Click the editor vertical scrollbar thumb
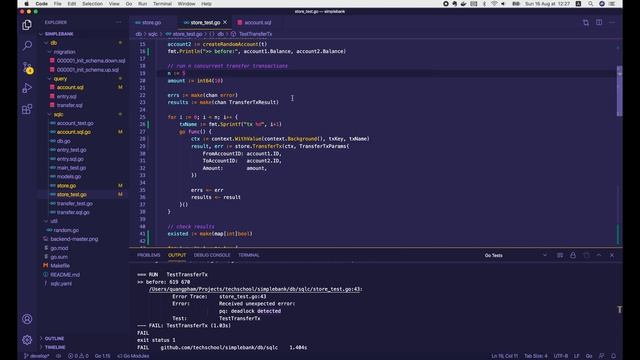The height and width of the screenshot is (360, 640). click(619, 91)
